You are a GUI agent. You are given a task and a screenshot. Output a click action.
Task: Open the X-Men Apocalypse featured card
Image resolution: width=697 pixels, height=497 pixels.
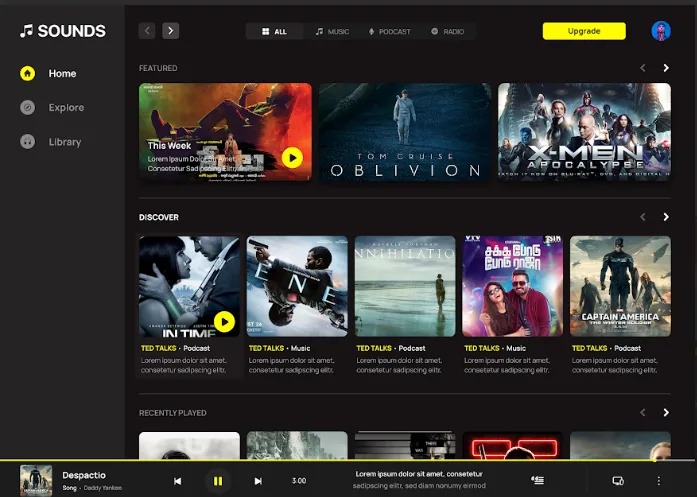(x=584, y=132)
